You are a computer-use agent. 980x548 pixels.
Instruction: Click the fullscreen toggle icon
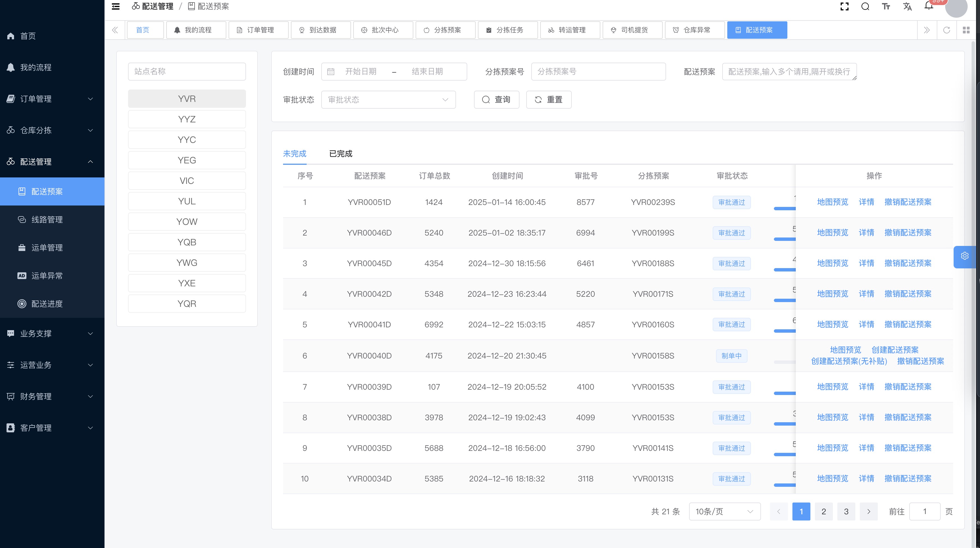(844, 6)
